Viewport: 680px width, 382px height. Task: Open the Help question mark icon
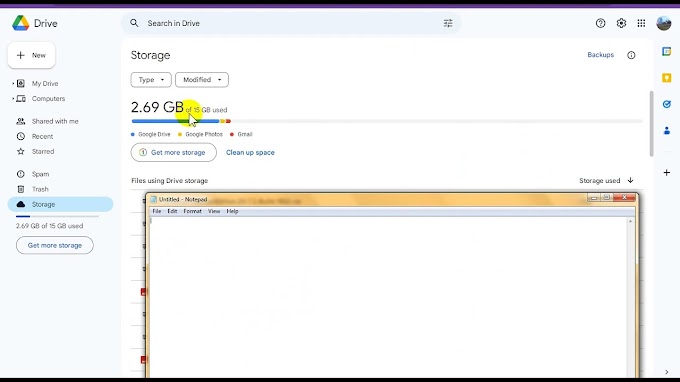point(600,23)
